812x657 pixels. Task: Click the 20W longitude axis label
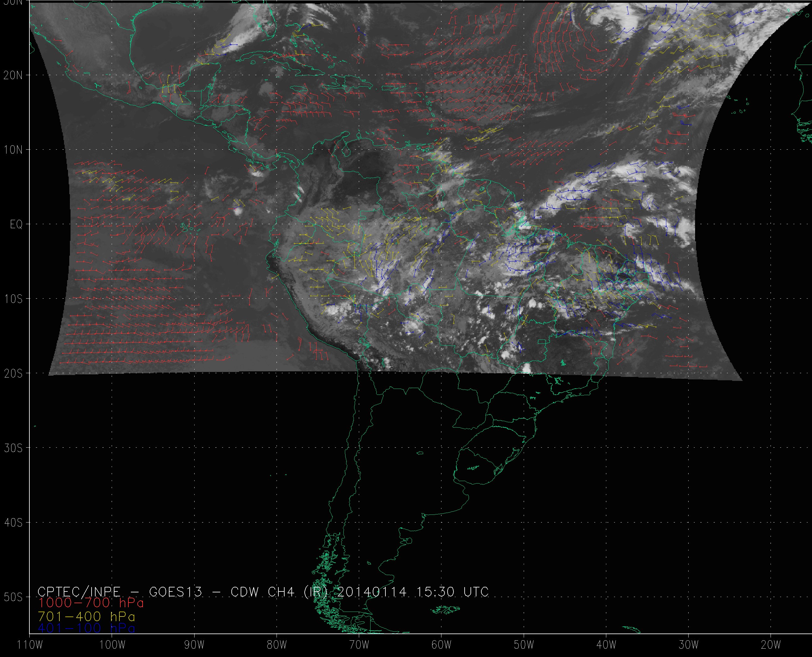(x=771, y=645)
